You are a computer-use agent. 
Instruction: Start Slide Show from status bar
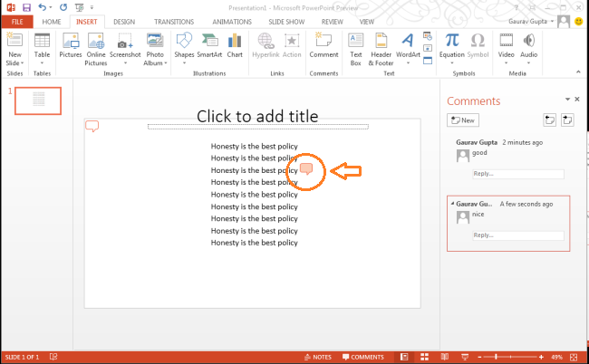coord(465,357)
